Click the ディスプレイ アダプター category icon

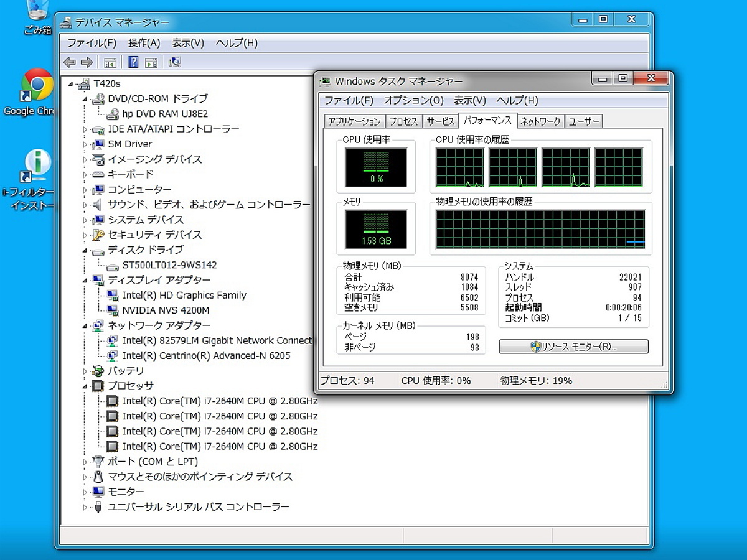pos(98,280)
